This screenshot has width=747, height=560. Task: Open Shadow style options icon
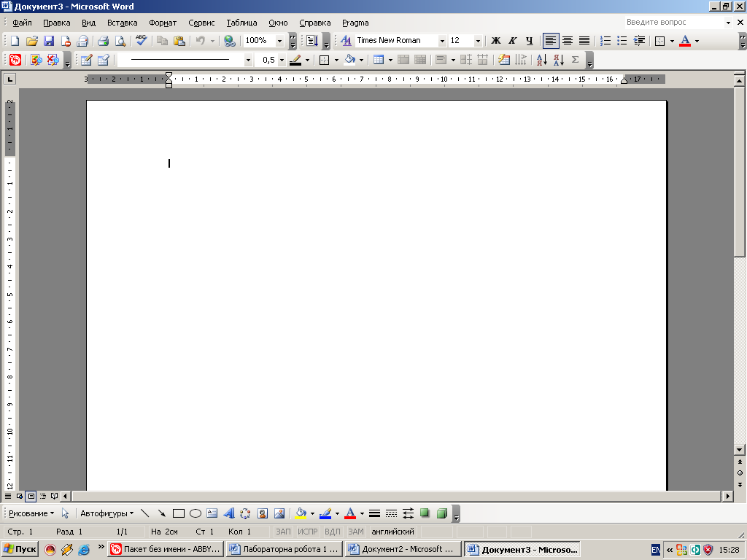tap(425, 513)
